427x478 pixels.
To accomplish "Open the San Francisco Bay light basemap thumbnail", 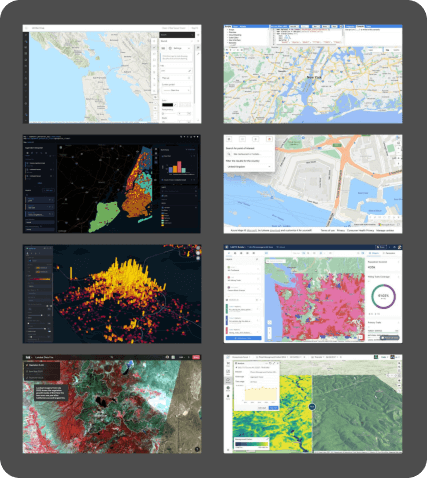I will coord(112,74).
